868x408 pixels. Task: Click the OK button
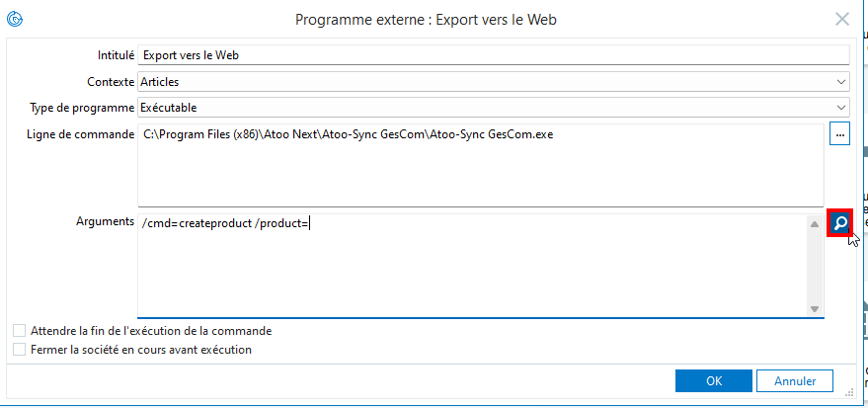(x=714, y=381)
